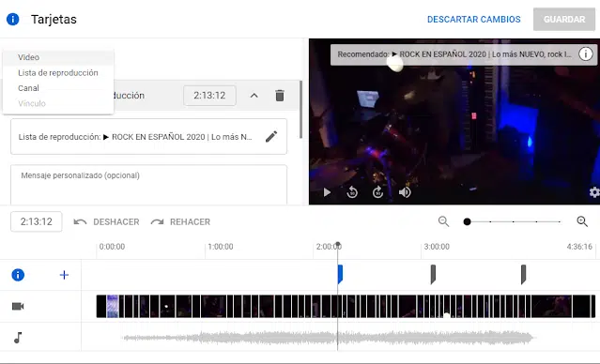The height and width of the screenshot is (364, 600).
Task: Open the info card icon on video preview
Action: coord(586,53)
